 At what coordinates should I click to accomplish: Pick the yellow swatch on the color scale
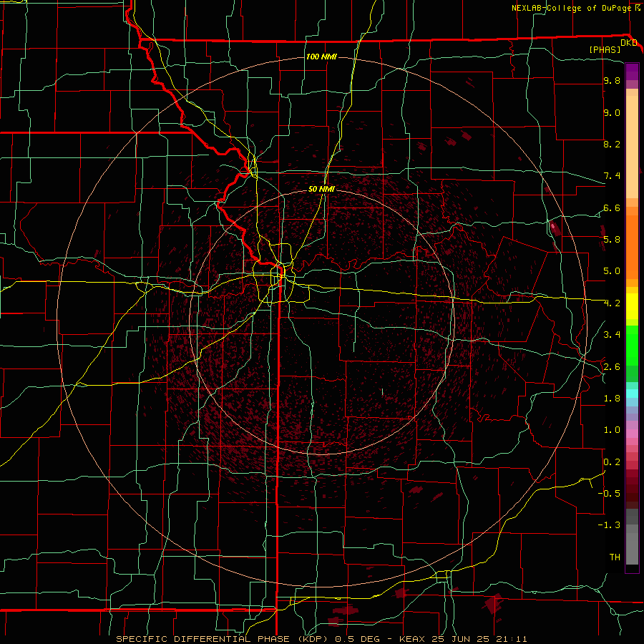632,306
